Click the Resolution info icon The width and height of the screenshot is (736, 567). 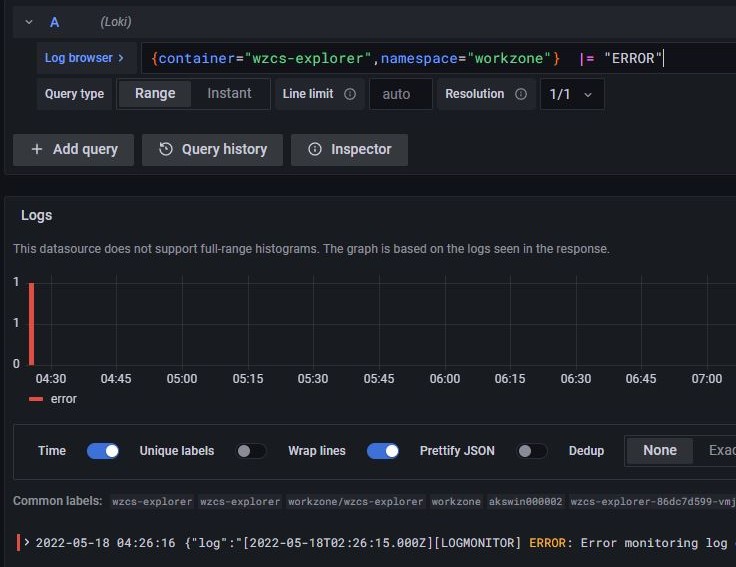tap(521, 94)
